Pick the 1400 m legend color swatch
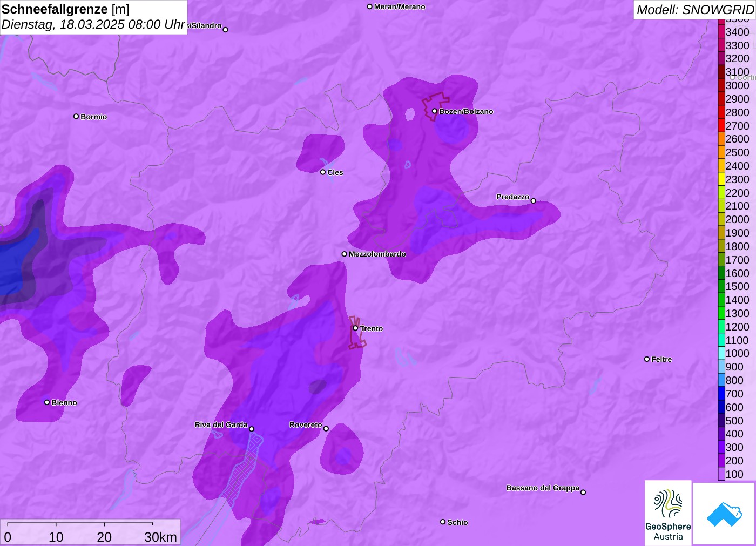The image size is (756, 546). [721, 300]
